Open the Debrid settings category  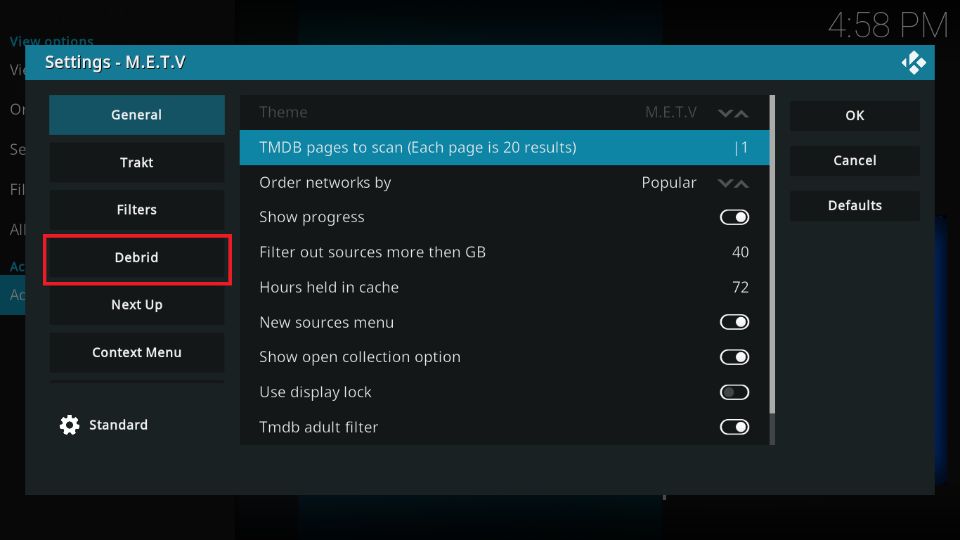[137, 257]
